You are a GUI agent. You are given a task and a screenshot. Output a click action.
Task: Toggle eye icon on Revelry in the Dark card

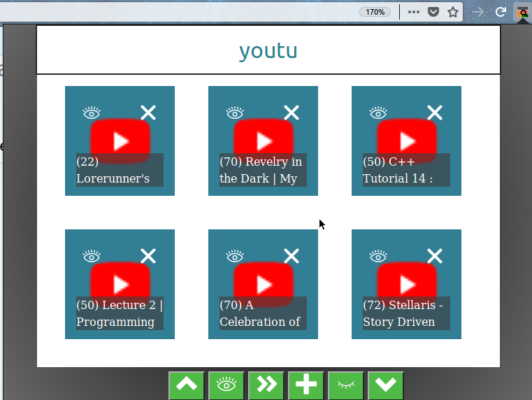tap(235, 113)
